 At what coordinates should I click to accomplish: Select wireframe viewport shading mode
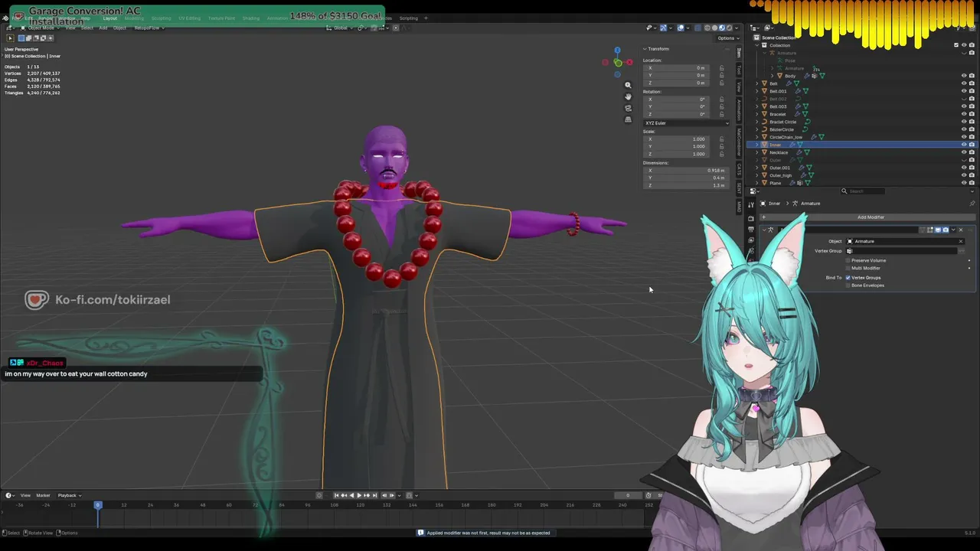click(x=707, y=28)
